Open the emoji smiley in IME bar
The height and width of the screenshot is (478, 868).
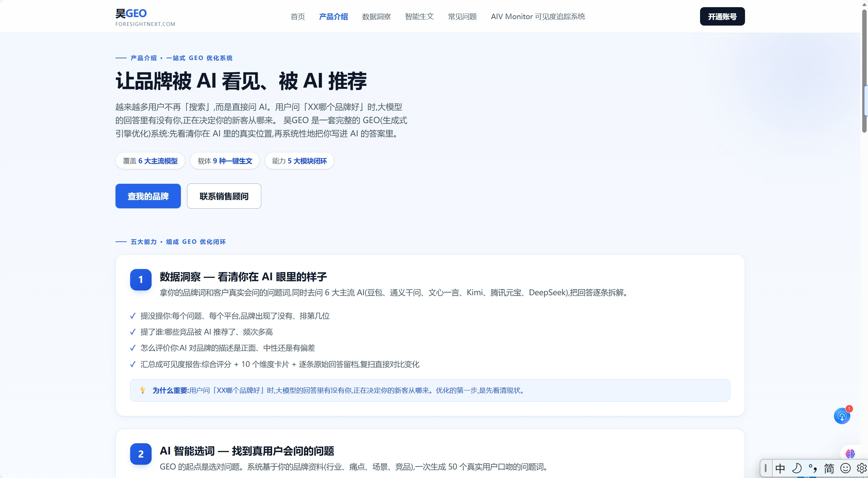click(x=846, y=468)
